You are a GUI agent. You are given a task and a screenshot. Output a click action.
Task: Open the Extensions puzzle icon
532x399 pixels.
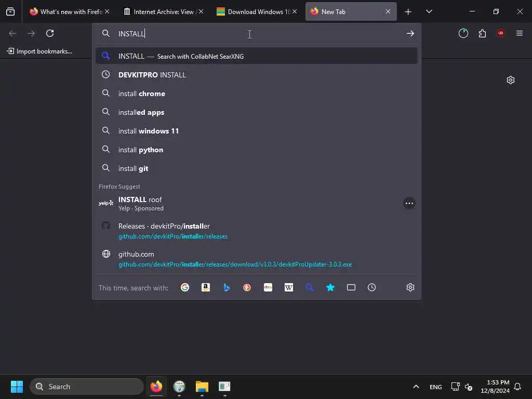[482, 33]
